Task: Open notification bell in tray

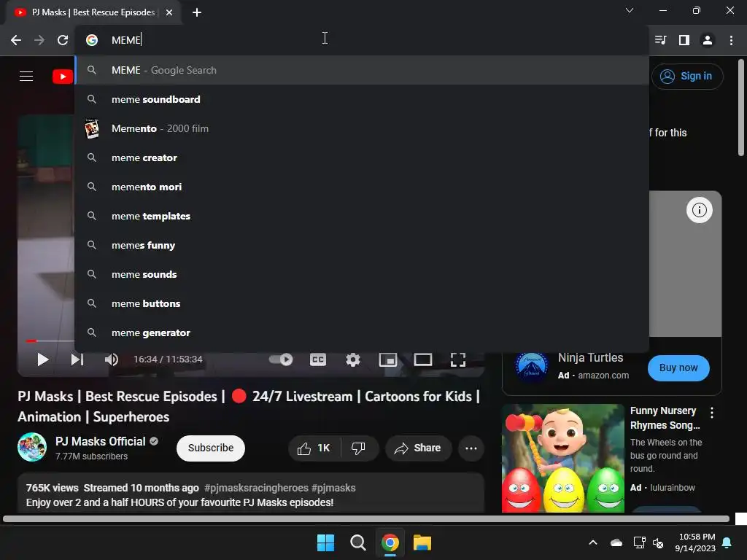Action: pyautogui.click(x=727, y=542)
